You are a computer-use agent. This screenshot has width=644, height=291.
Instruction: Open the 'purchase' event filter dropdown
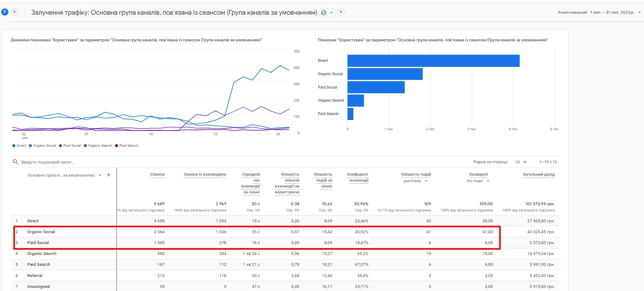pyautogui.click(x=416, y=181)
